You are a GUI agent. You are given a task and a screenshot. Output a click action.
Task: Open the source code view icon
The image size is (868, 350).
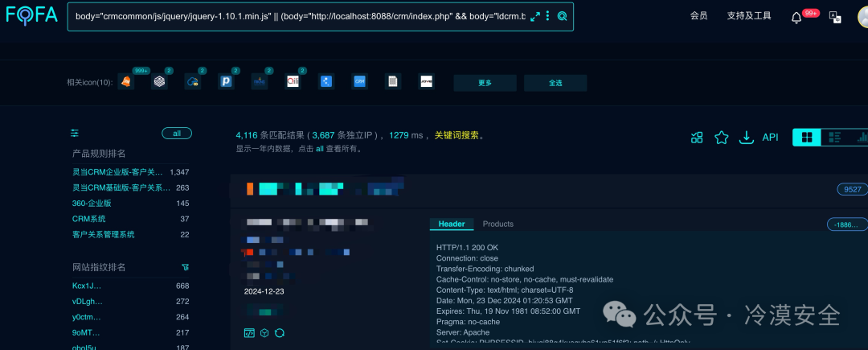249,332
